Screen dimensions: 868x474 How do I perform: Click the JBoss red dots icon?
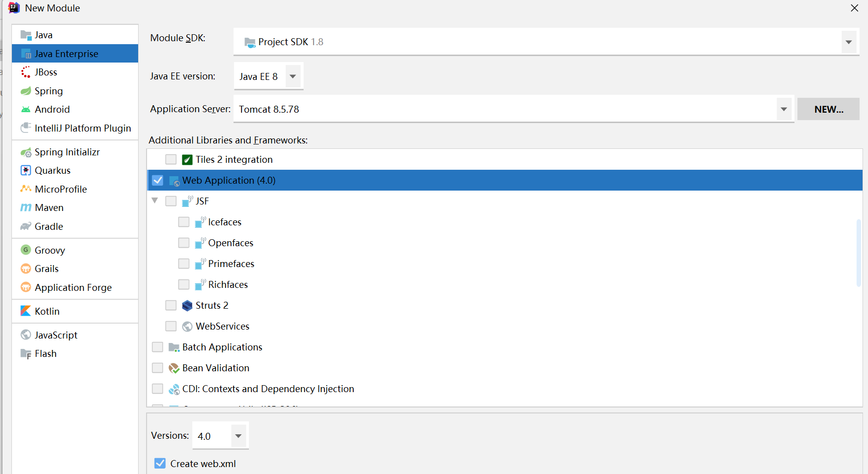[26, 72]
